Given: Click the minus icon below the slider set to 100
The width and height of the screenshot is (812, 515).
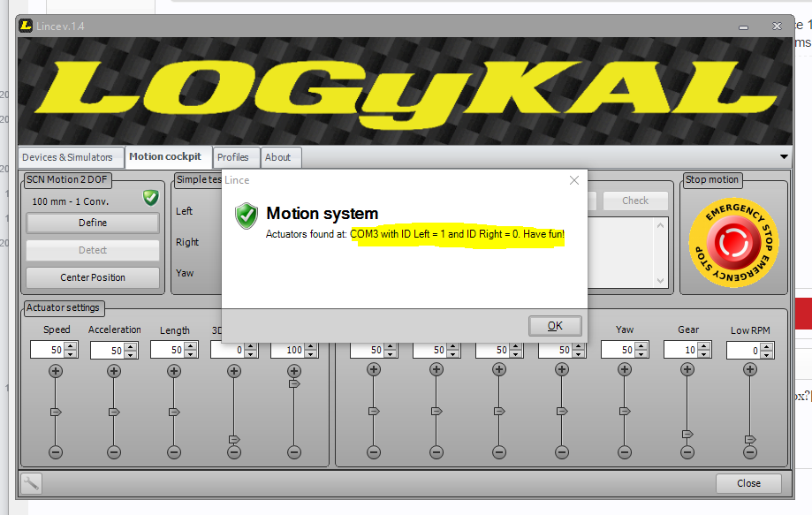Looking at the screenshot, I should (294, 452).
